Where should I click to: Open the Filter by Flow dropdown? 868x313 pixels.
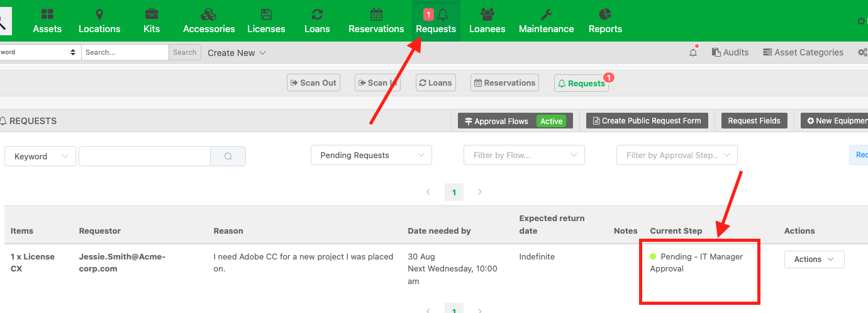coord(524,155)
